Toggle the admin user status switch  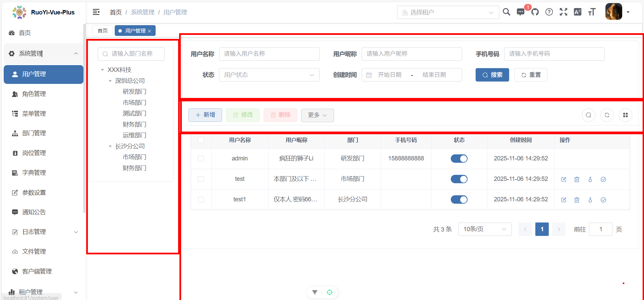click(x=459, y=159)
